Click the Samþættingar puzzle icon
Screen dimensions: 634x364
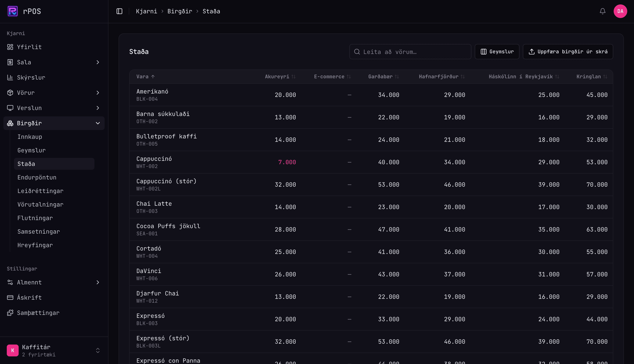pos(10,313)
